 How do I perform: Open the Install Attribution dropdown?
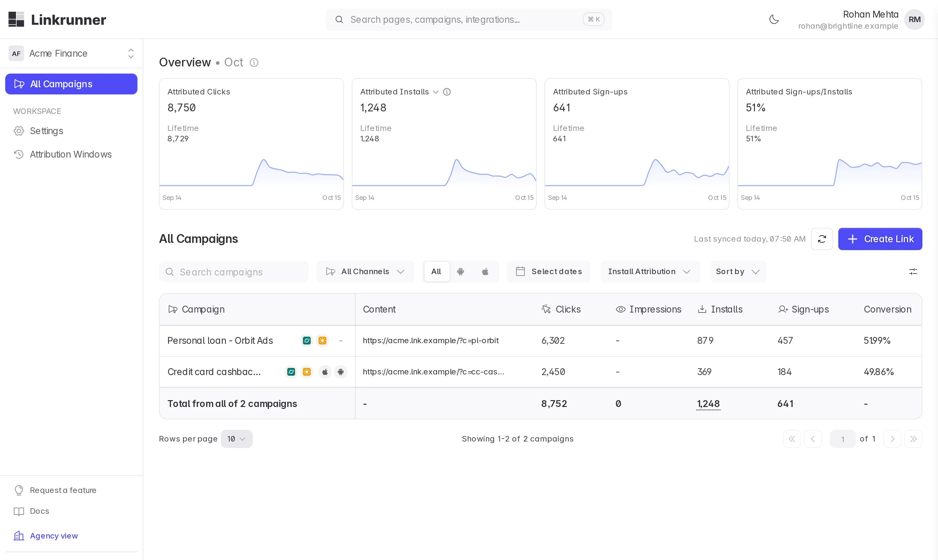click(650, 271)
